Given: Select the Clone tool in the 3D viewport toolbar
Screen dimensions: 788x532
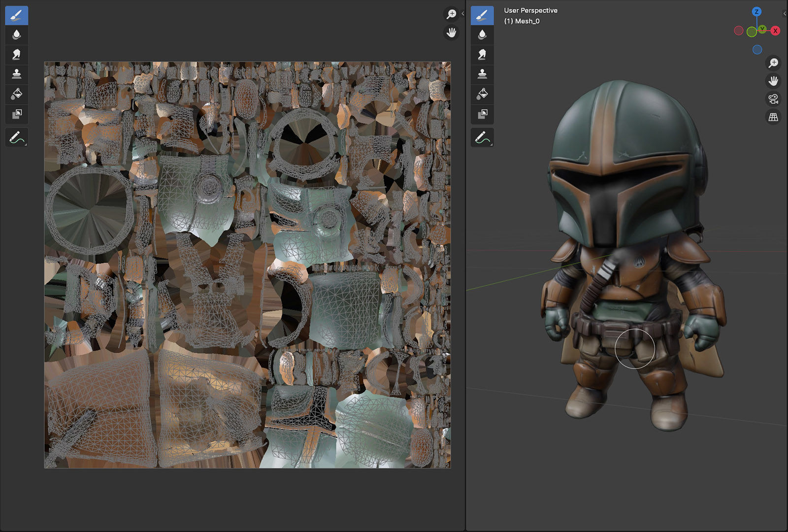Looking at the screenshot, I should 482,74.
